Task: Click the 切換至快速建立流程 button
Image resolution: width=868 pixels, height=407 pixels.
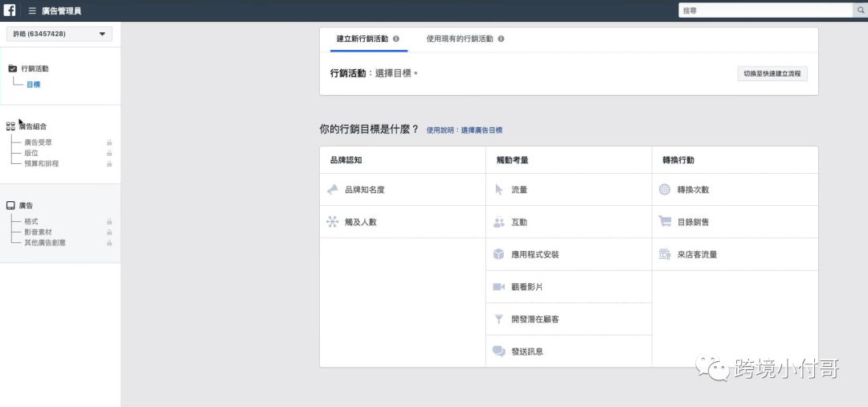Action: click(x=772, y=74)
